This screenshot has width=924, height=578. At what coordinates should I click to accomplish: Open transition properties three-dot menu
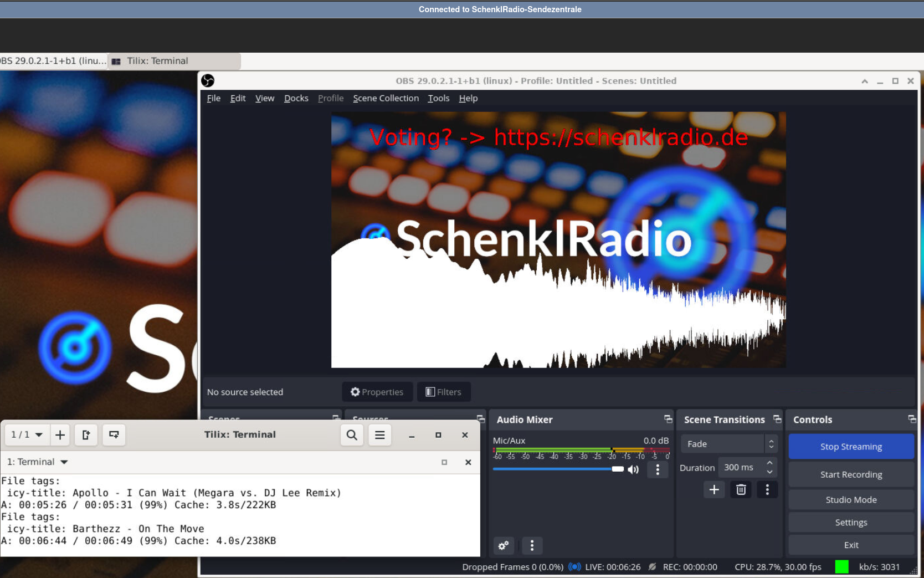point(767,490)
